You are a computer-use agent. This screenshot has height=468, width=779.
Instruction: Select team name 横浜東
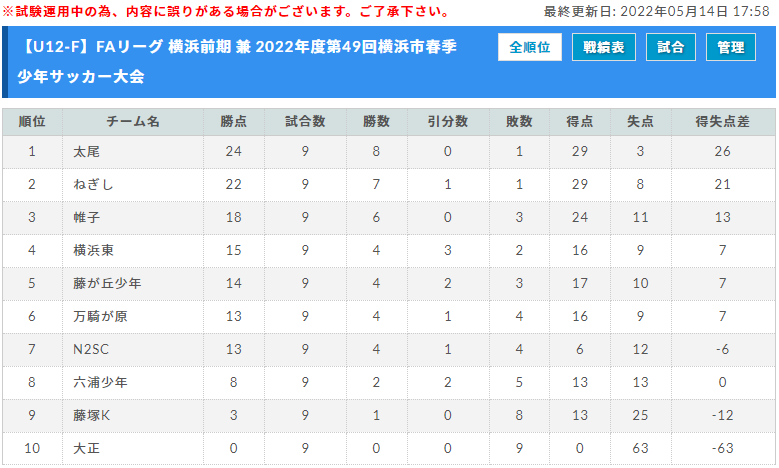coord(93,250)
